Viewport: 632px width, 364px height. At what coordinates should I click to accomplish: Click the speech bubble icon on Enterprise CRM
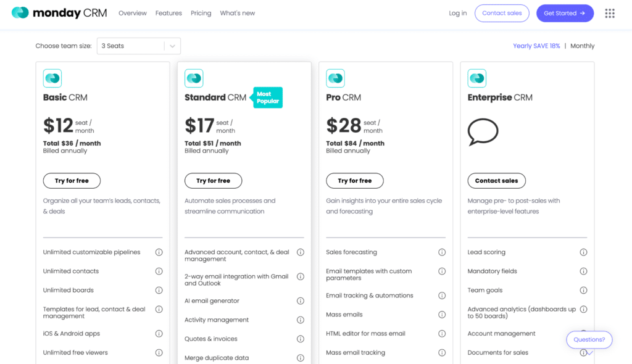(x=483, y=132)
